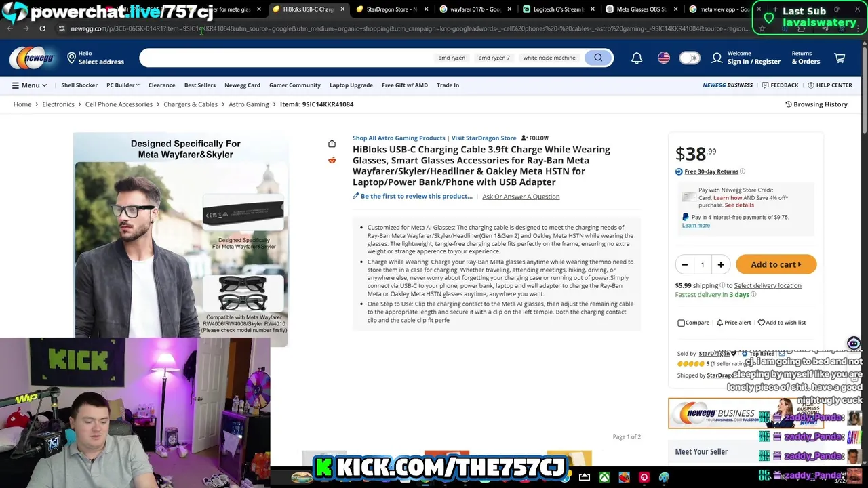The height and width of the screenshot is (488, 868).
Task: Click the location pin Select address icon
Action: point(71,58)
